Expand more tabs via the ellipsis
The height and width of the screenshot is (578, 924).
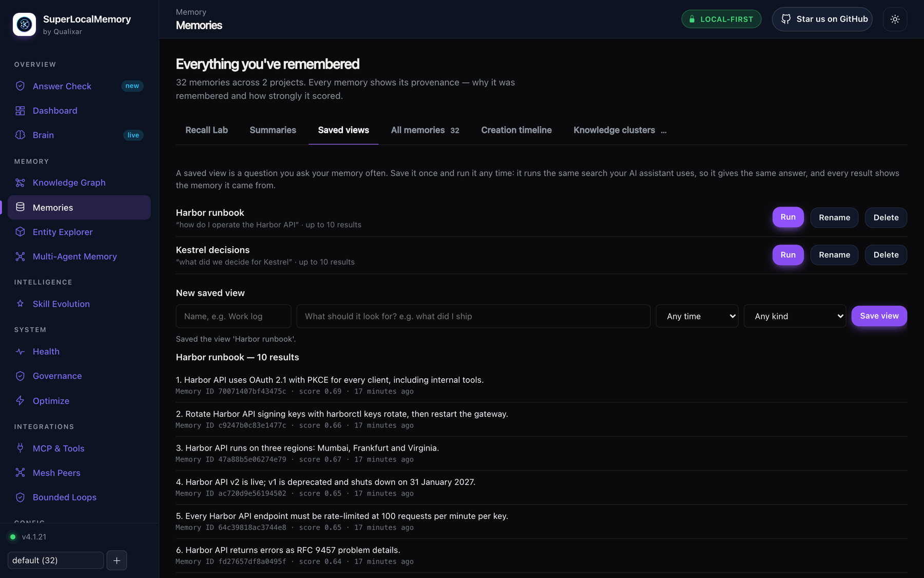coord(664,131)
